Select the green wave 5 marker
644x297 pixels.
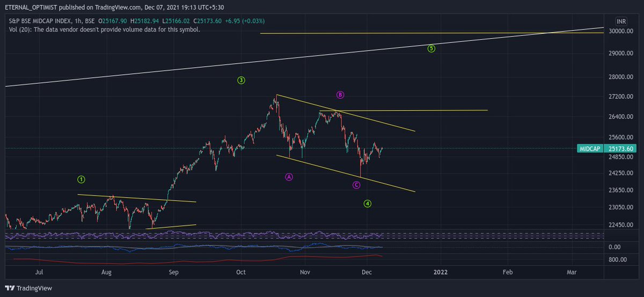pos(431,48)
